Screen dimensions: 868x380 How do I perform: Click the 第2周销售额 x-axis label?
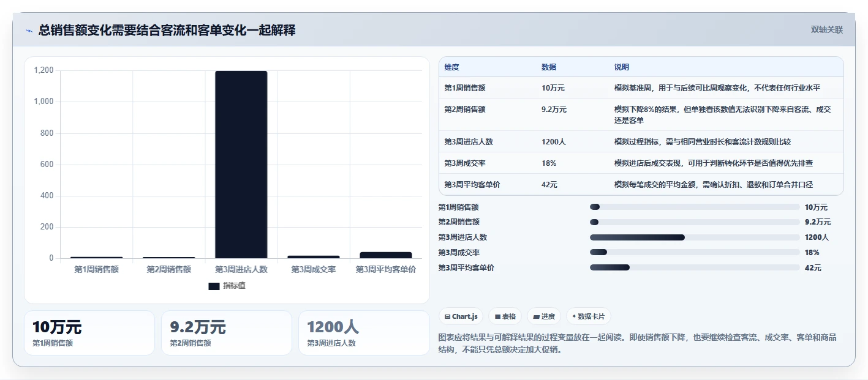[169, 269]
